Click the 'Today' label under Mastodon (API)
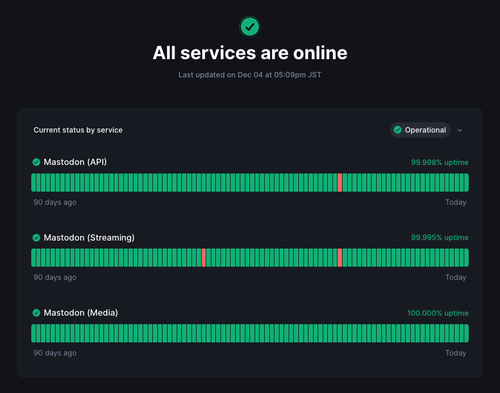 [456, 202]
